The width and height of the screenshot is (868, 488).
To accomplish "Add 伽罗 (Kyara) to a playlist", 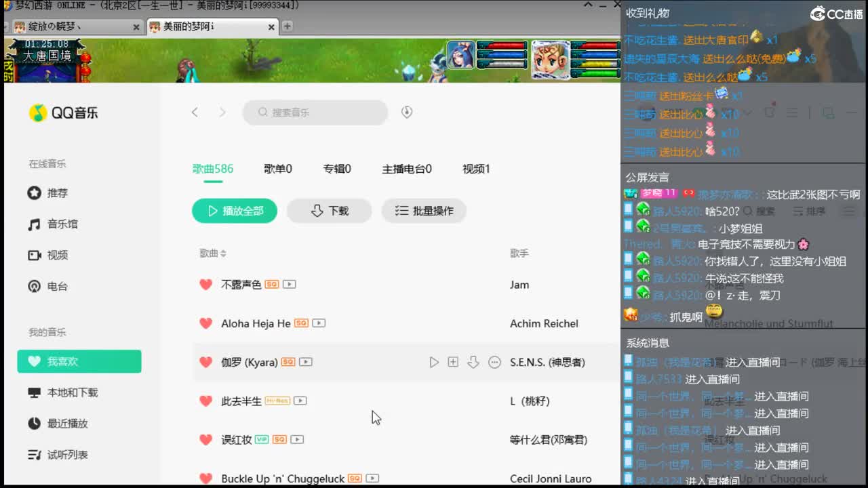I will pos(453,363).
